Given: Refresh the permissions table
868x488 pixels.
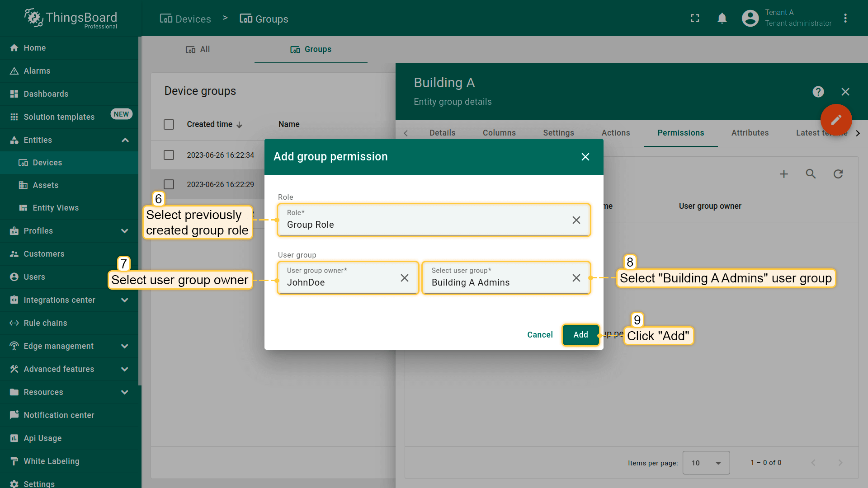Looking at the screenshot, I should point(838,174).
